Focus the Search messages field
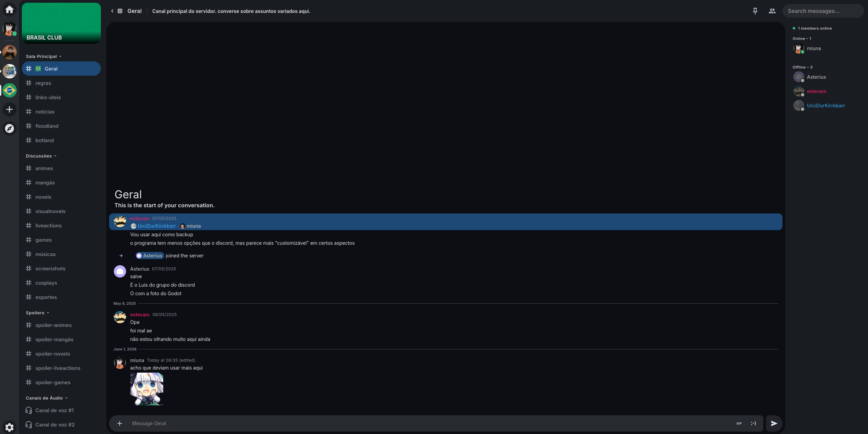The image size is (868, 434). (x=823, y=11)
